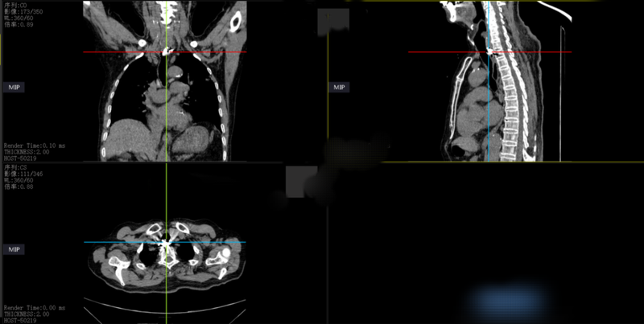Click 'THICKNESS:2.00' in the coronal view

pyautogui.click(x=27, y=152)
